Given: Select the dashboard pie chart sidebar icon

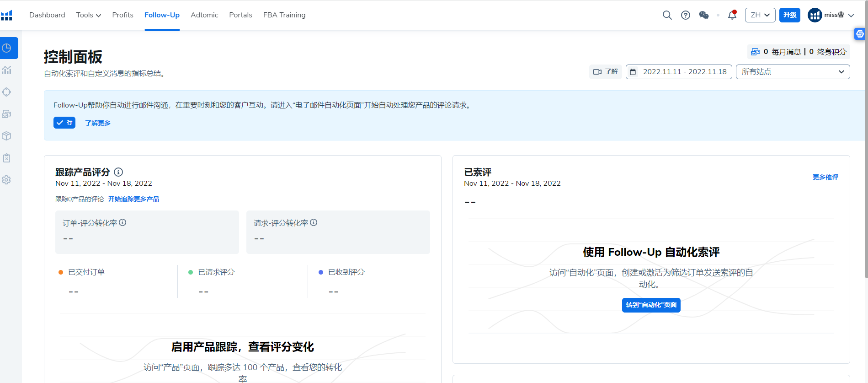Looking at the screenshot, I should point(6,48).
